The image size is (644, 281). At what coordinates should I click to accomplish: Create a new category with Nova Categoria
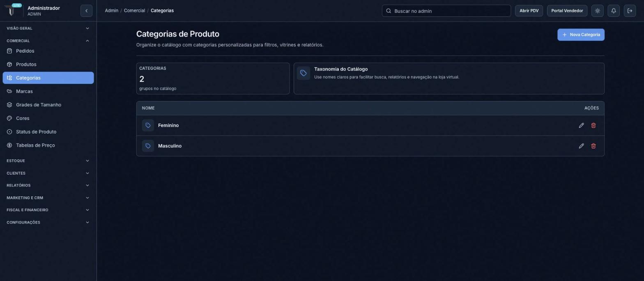coord(581,35)
